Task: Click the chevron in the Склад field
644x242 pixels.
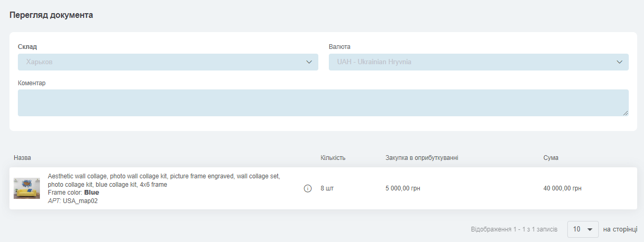Action: [x=309, y=62]
